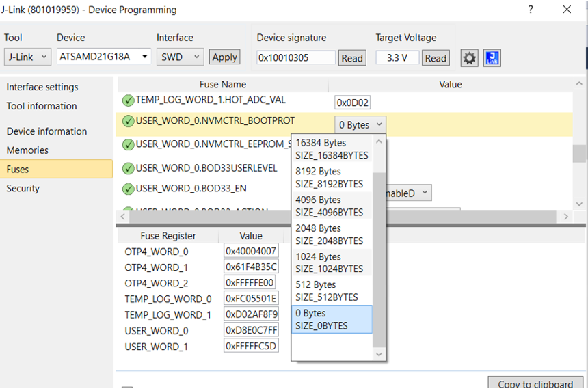This screenshot has height=391, width=588.
Task: Click the blue J-Link icon
Action: pos(492,58)
